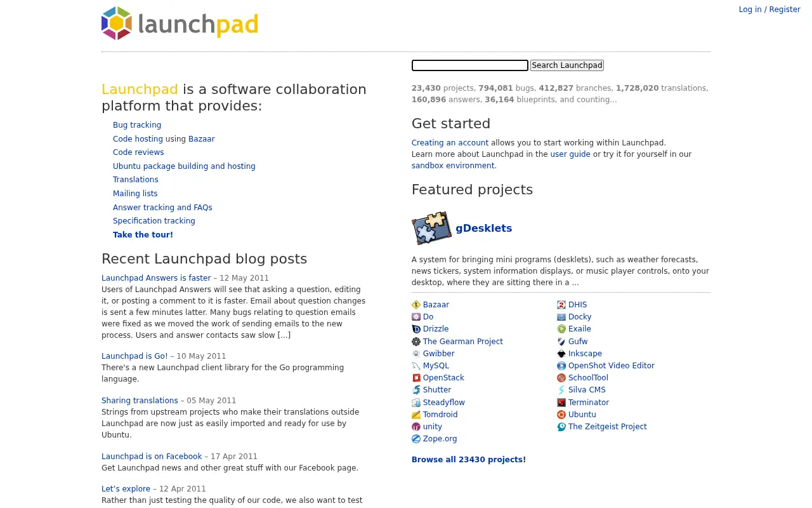This screenshot has width=812, height=508.
Task: Click the Drizzle project icon
Action: pyautogui.click(x=416, y=329)
